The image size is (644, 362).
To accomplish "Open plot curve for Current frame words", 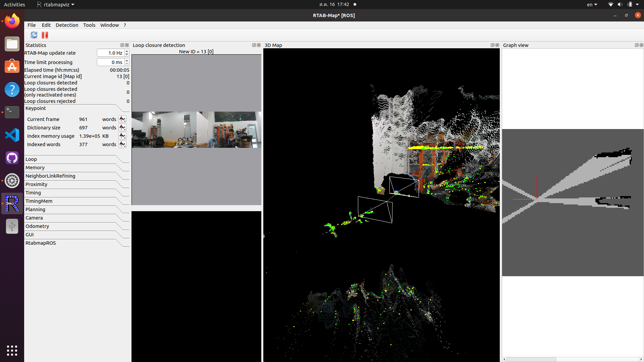I will [x=122, y=119].
